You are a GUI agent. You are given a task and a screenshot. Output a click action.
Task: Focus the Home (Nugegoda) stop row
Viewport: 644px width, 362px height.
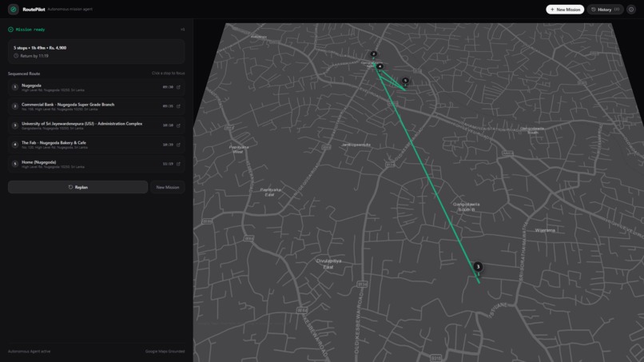(96, 164)
